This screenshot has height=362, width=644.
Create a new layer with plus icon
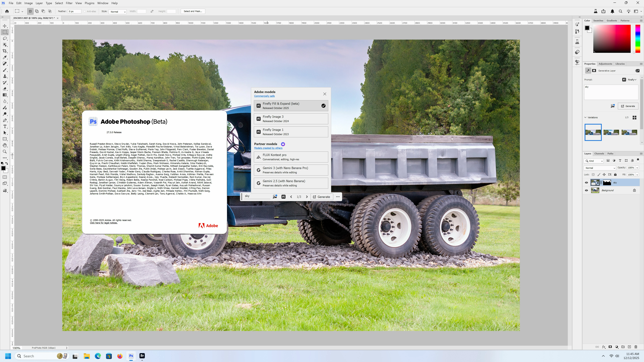tap(629, 347)
